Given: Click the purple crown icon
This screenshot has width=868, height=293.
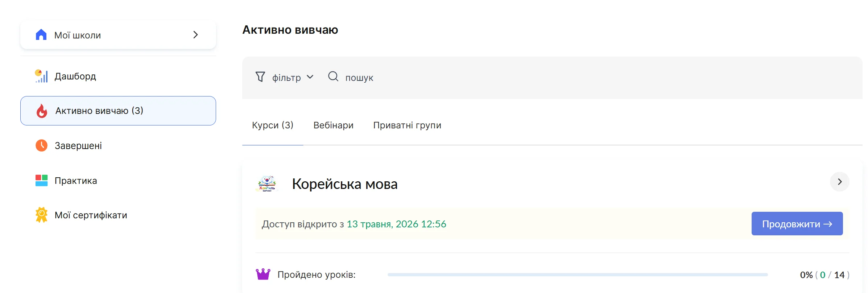Looking at the screenshot, I should point(263,274).
